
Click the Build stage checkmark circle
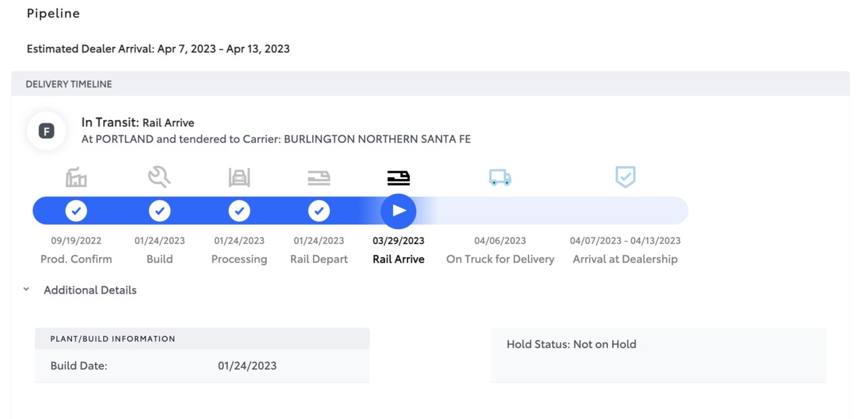click(159, 211)
